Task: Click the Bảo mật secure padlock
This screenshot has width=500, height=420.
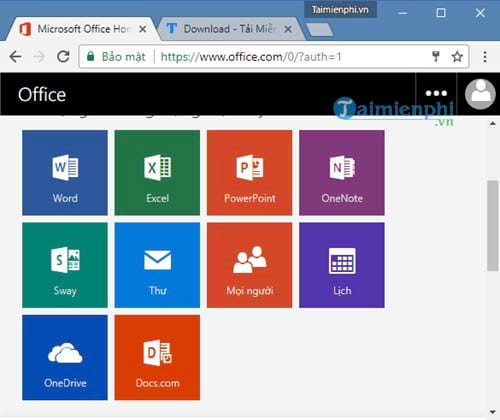Action: tap(90, 56)
